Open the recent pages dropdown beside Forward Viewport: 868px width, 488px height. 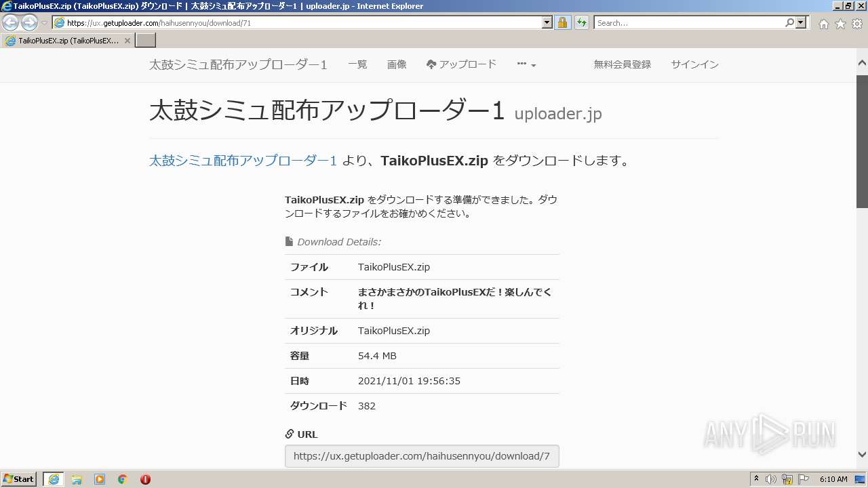click(x=44, y=23)
